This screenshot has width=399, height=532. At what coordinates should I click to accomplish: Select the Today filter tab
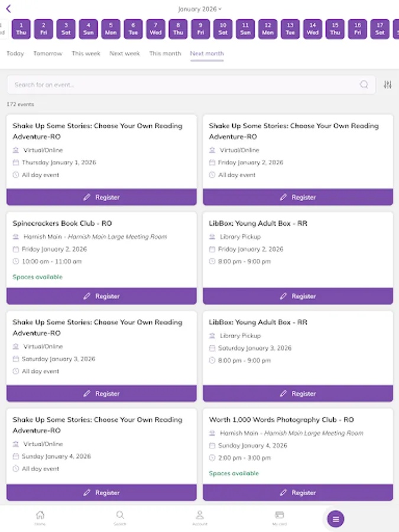coord(15,53)
